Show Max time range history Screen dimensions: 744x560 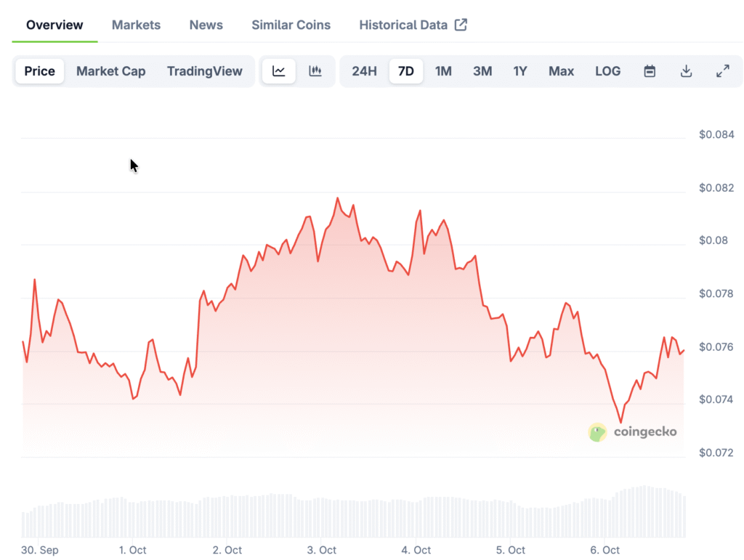561,71
